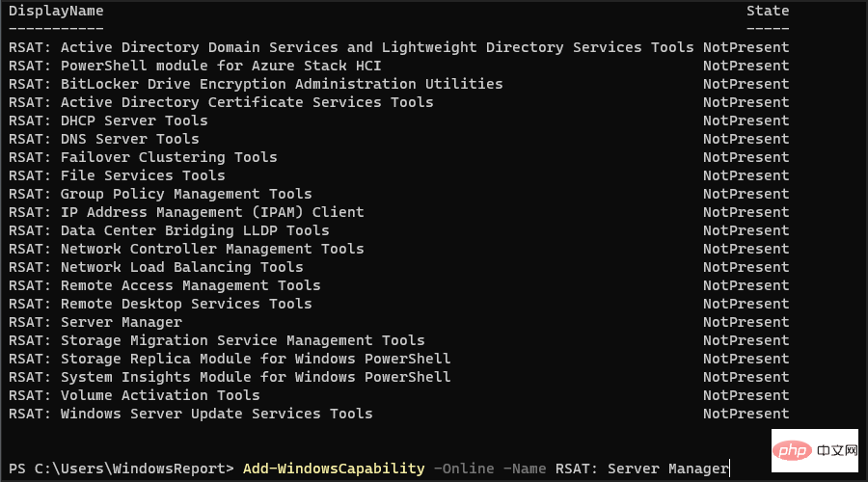Select the RSAT: DNS Server Tools line
The image size is (868, 482).
click(x=398, y=139)
